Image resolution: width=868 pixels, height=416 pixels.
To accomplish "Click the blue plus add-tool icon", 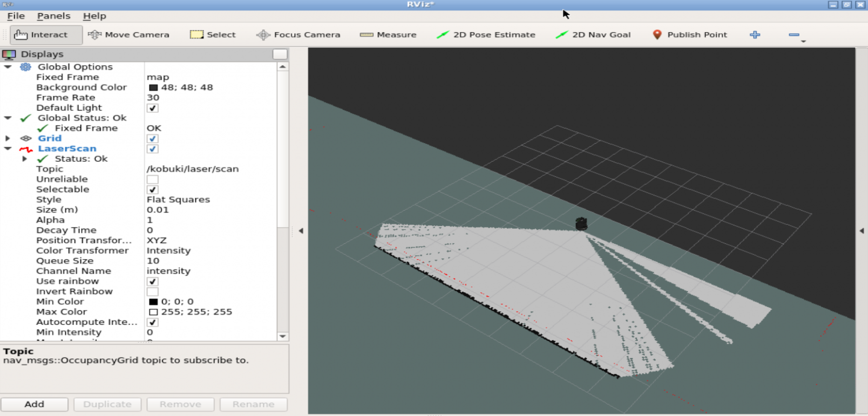I will click(755, 35).
